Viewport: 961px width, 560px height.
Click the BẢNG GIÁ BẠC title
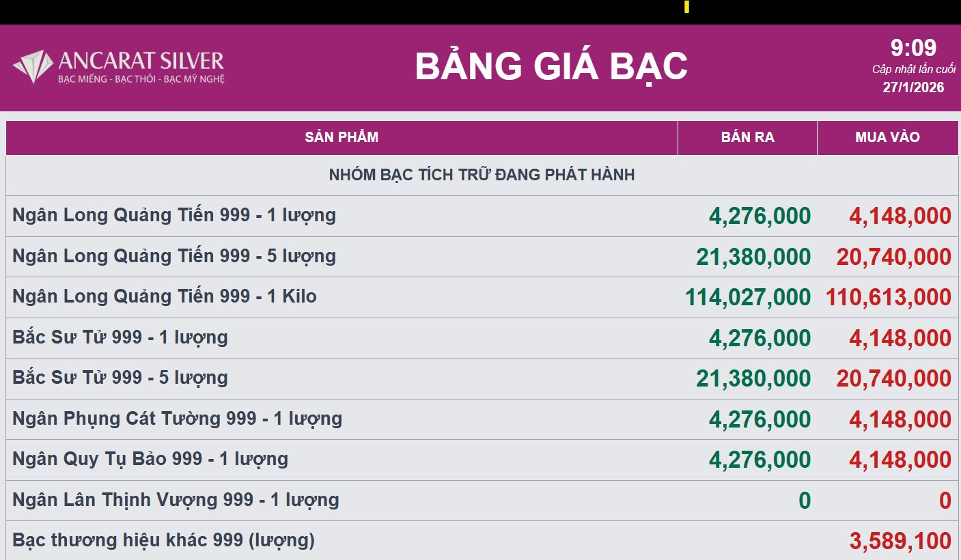click(551, 66)
